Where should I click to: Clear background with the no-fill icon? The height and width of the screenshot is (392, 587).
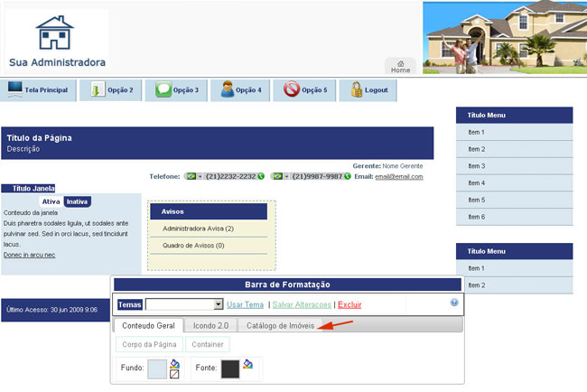(174, 375)
